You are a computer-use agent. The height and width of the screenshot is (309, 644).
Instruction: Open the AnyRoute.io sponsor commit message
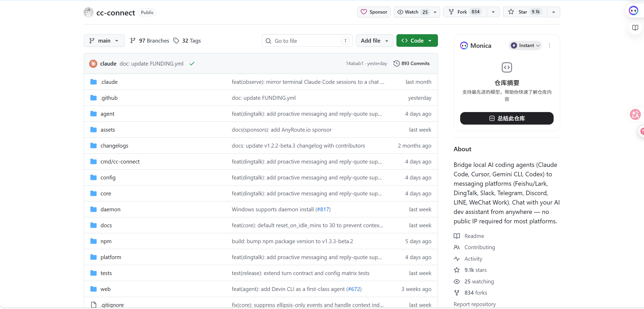coord(282,130)
